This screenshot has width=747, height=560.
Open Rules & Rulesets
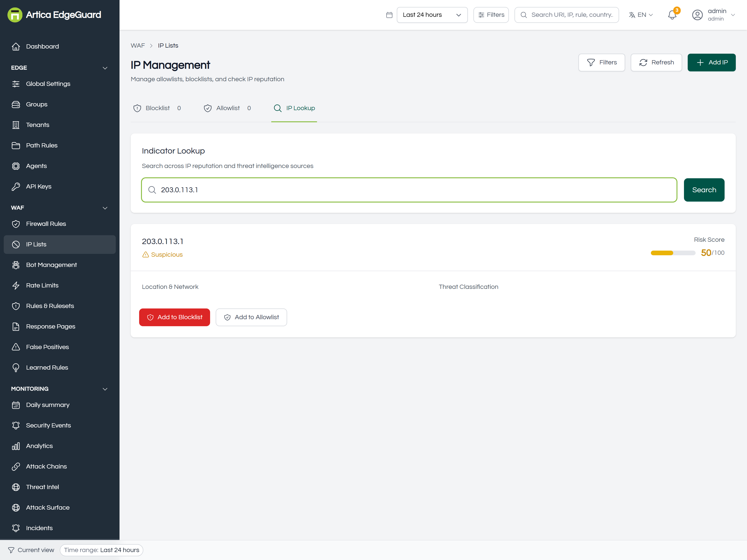[60, 306]
